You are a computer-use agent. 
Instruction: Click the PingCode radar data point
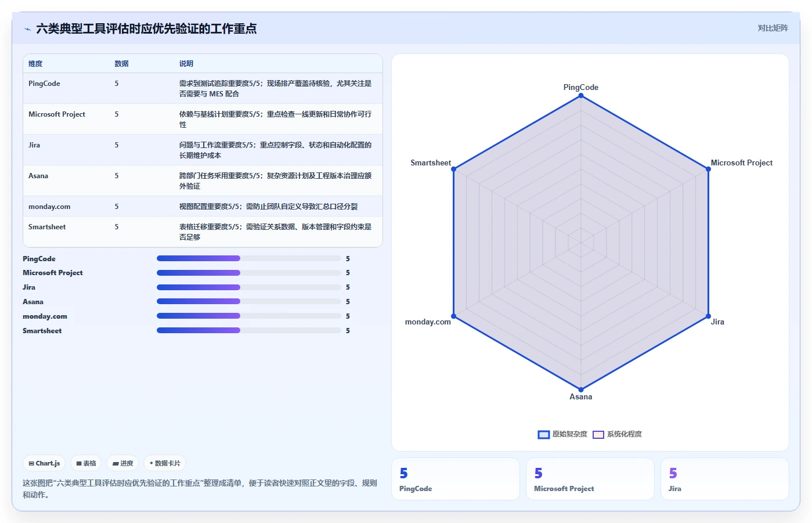(581, 95)
